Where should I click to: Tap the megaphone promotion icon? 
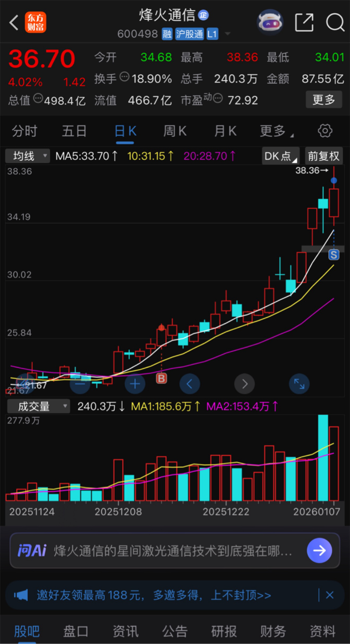[x=21, y=595]
